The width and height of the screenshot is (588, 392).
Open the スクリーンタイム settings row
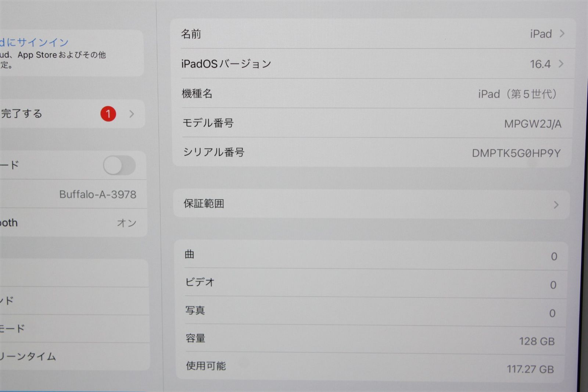click(75, 357)
